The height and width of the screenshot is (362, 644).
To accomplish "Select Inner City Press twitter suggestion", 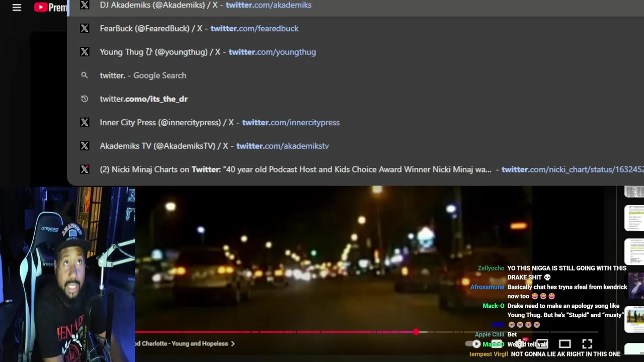I will [x=355, y=122].
